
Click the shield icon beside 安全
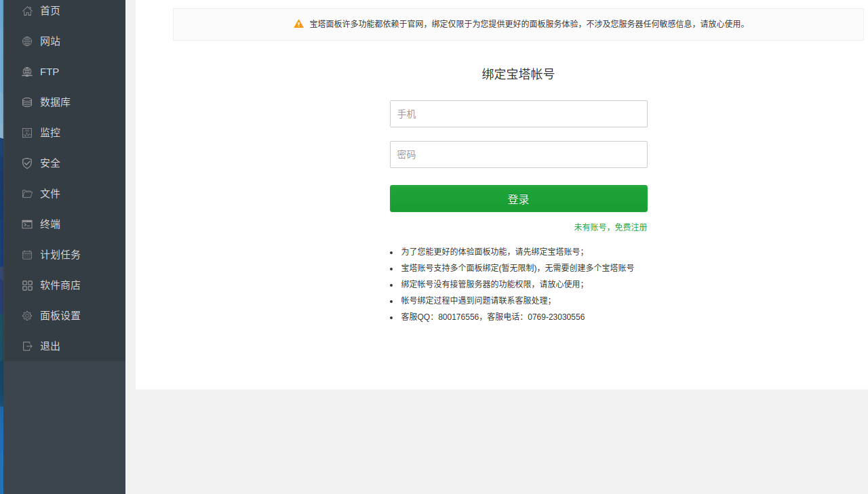coord(27,163)
